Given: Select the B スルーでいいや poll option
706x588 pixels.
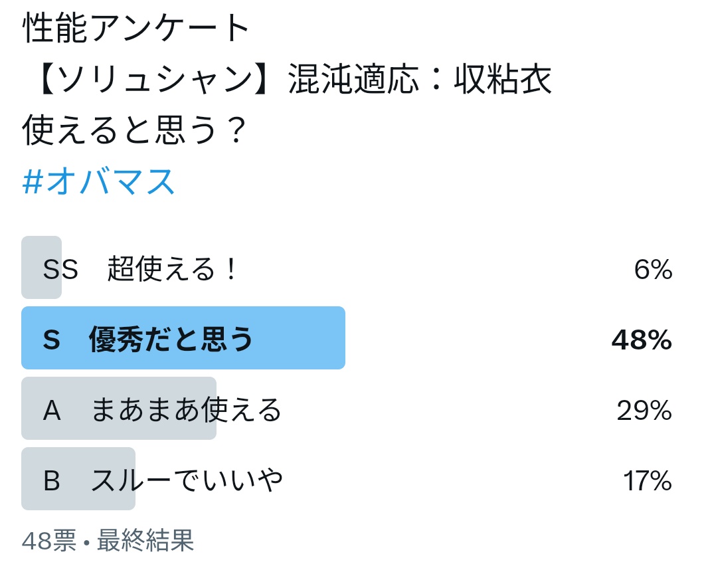Looking at the screenshot, I should pos(187,480).
